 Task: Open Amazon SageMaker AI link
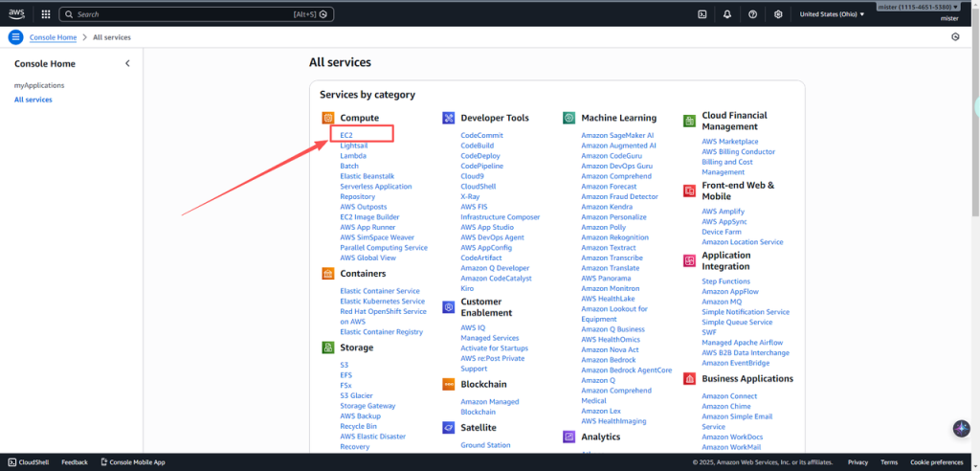click(617, 135)
